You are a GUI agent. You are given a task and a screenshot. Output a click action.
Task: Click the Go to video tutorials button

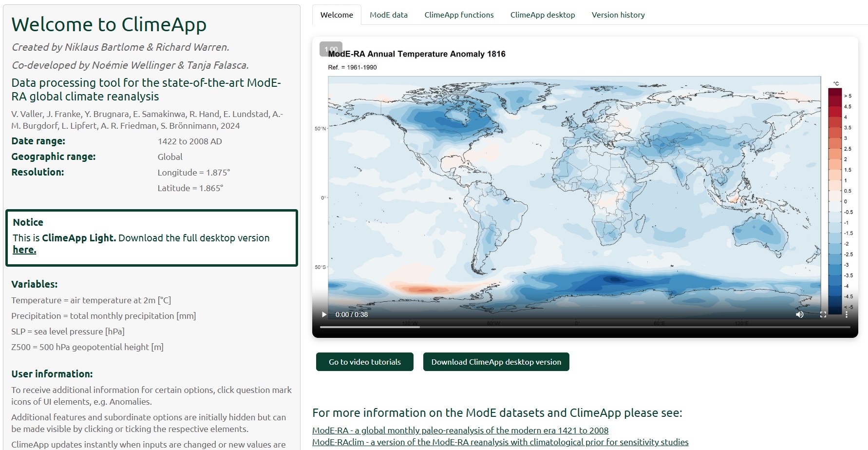point(364,362)
